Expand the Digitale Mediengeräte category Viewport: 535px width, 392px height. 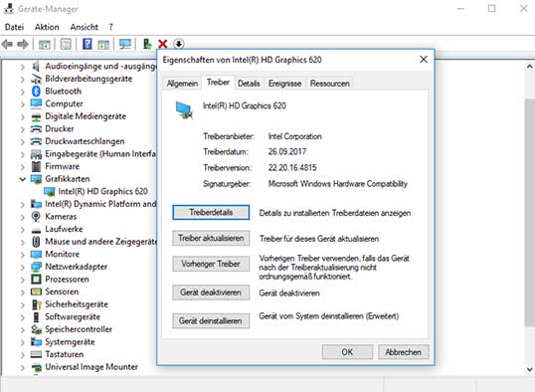pos(23,116)
